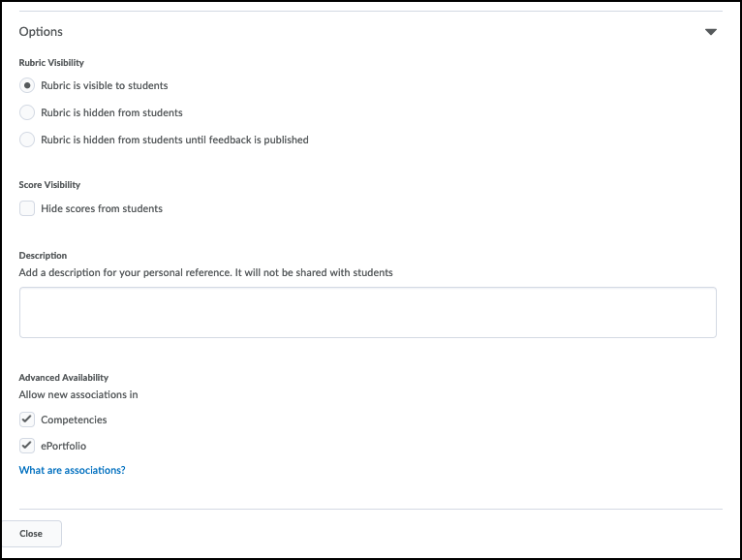Collapse the Options section arrow
This screenshot has height=560, width=742.
pyautogui.click(x=710, y=32)
